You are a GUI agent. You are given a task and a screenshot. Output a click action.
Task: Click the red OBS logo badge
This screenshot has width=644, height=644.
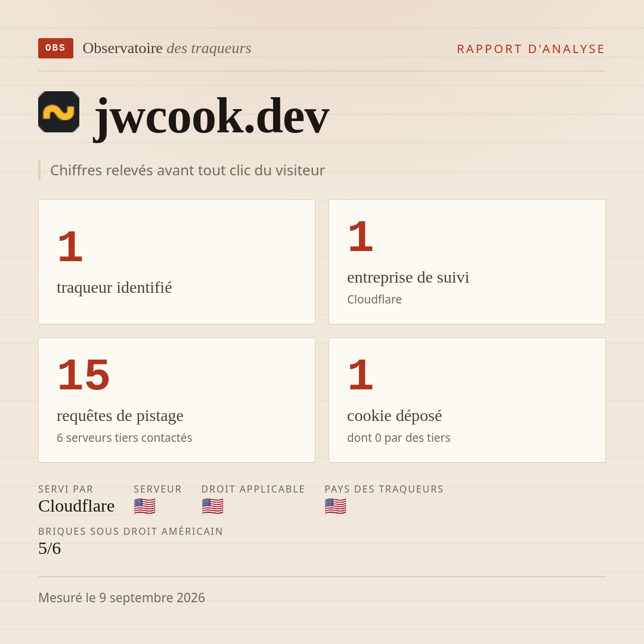[56, 48]
